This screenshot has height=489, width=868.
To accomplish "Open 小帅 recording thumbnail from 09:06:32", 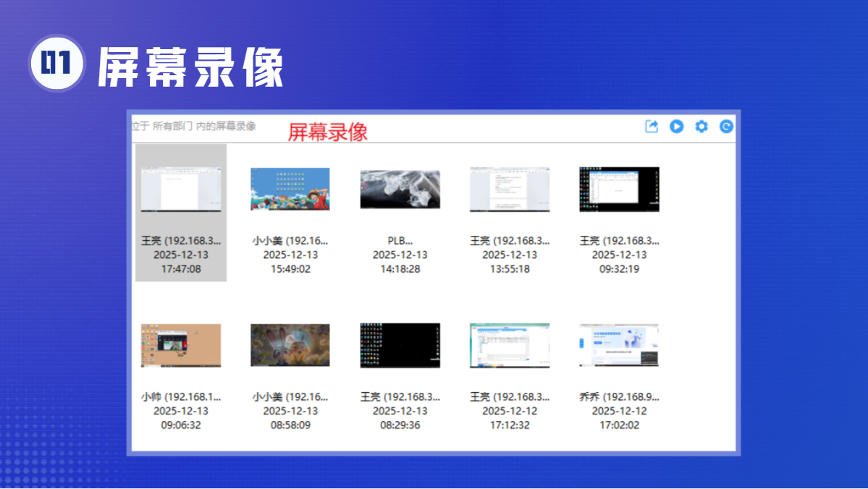I will coord(181,346).
